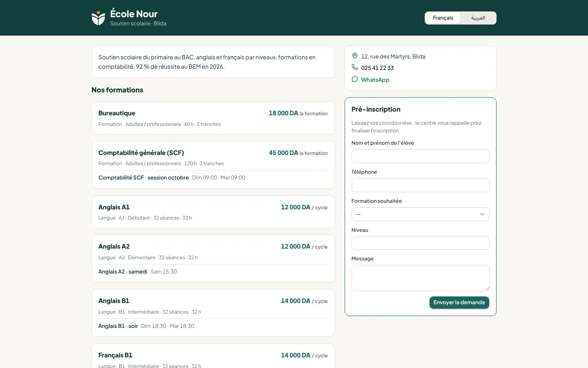Screen dimensions: 588x368
Task: Click the Pré-inscription heading
Action: coord(376,110)
